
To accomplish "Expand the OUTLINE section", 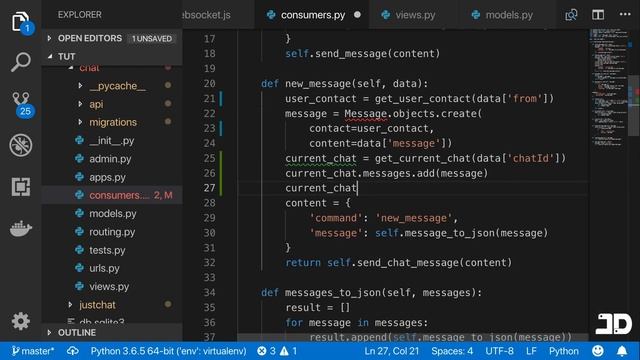I will coord(111,333).
